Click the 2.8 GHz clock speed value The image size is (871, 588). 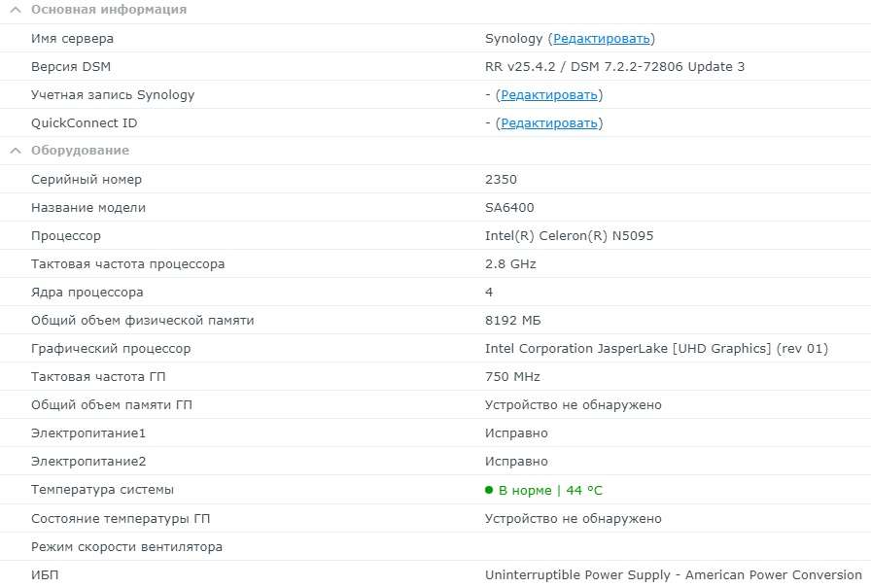tap(510, 264)
